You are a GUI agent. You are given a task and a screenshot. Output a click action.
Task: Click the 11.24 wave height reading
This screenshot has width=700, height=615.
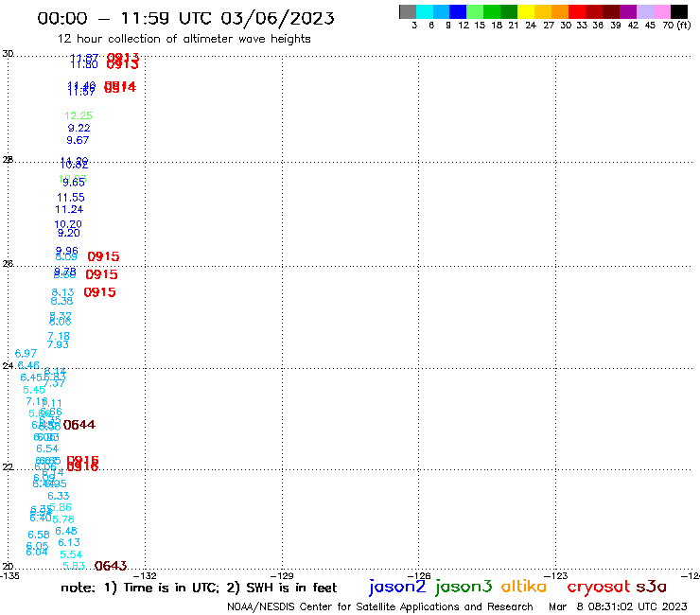click(69, 209)
